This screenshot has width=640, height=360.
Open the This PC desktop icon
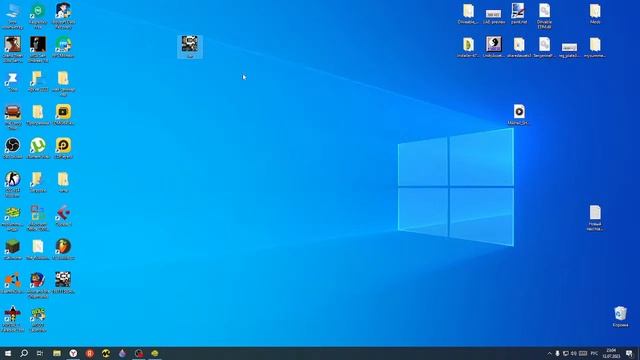13,16
